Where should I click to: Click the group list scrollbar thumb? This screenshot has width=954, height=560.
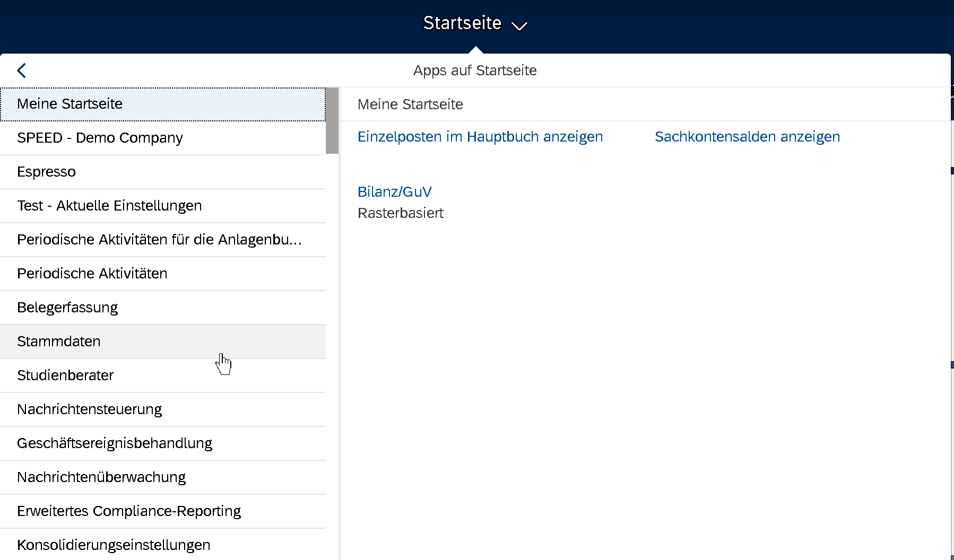point(332,121)
